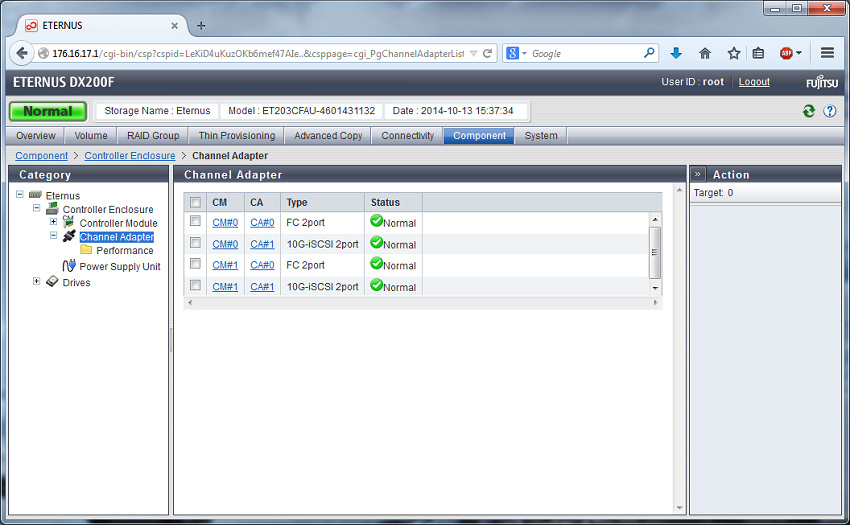Go to the browser home page icon
The image size is (850, 525).
click(705, 53)
